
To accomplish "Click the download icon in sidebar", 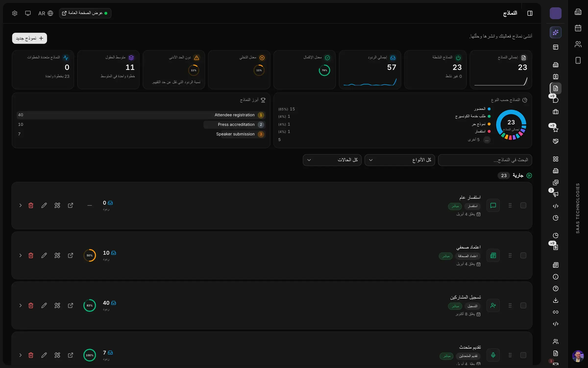I will [x=555, y=300].
